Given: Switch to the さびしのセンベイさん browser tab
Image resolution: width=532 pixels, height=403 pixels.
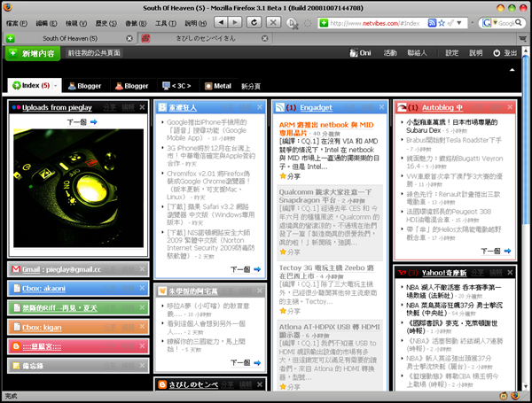Looking at the screenshot, I should (206, 38).
